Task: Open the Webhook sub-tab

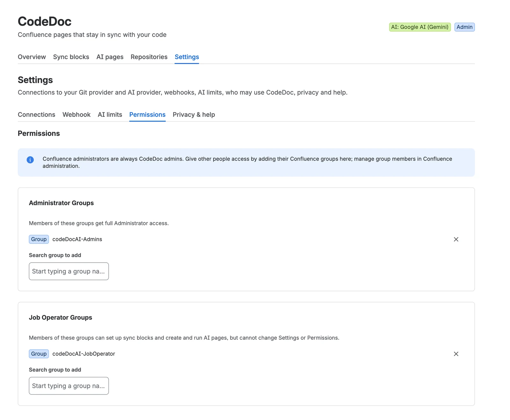Action: pyautogui.click(x=76, y=114)
